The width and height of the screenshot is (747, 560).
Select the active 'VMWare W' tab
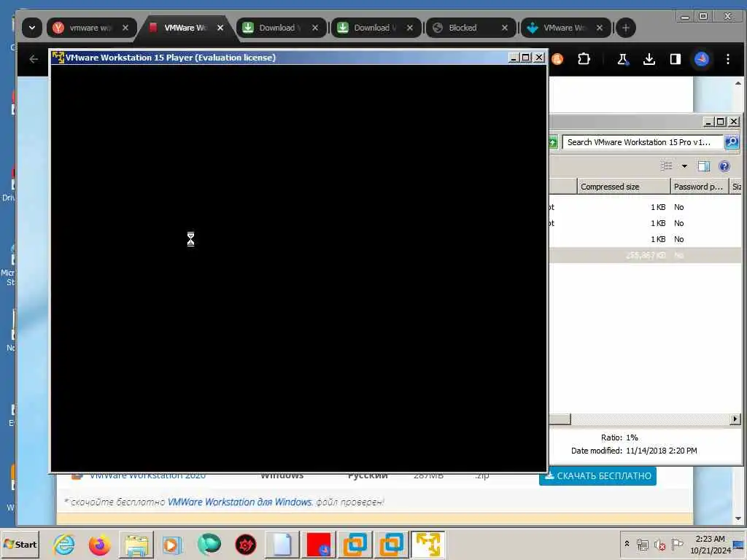186,28
